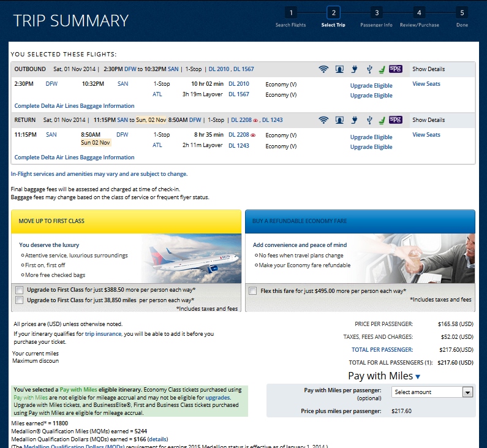Image resolution: width=487 pixels, height=448 pixels.
Task: Expand Show Details for return flight
Action: (428, 120)
